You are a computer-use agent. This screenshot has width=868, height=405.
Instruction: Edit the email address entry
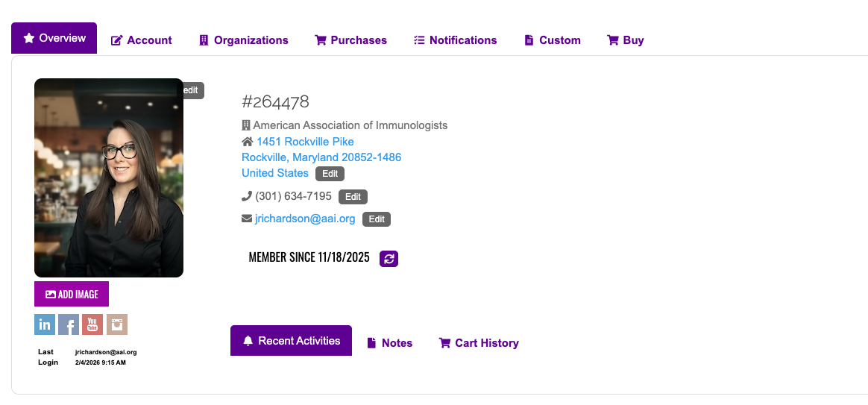coord(377,219)
